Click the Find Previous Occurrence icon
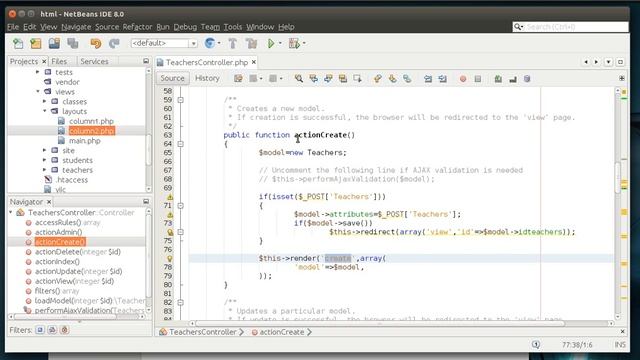The width and height of the screenshot is (640, 360). click(x=313, y=78)
